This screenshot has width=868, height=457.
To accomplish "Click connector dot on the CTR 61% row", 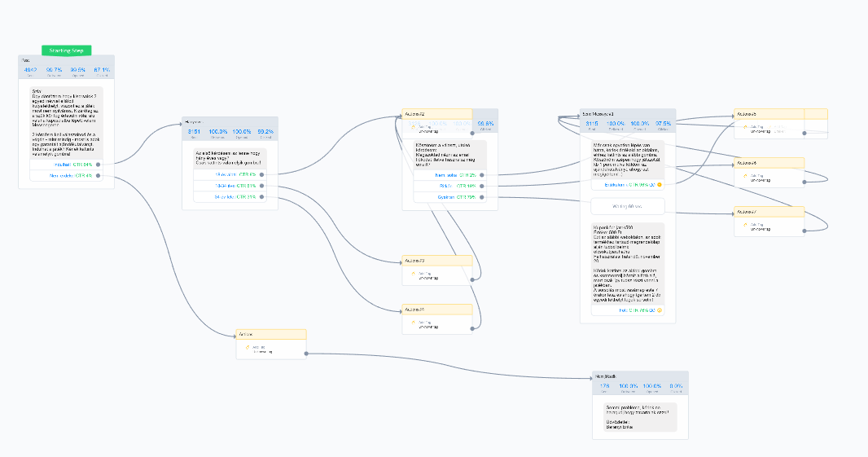I will pos(262,186).
